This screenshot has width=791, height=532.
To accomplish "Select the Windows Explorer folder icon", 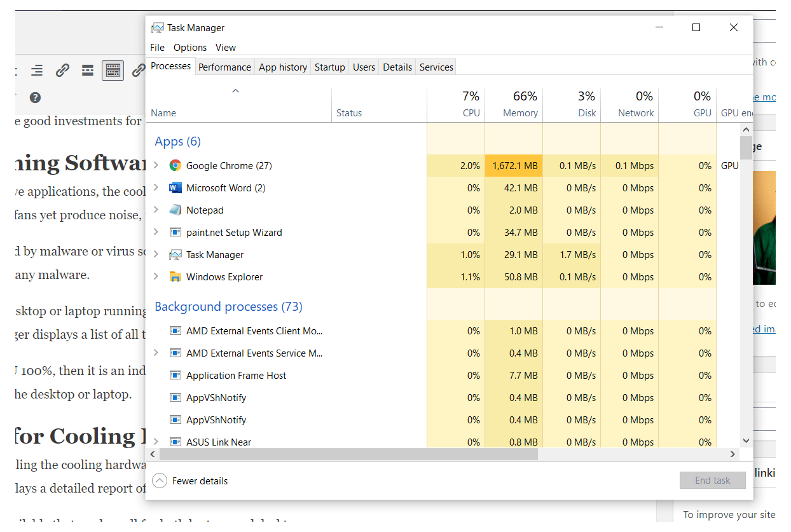I will tap(175, 276).
